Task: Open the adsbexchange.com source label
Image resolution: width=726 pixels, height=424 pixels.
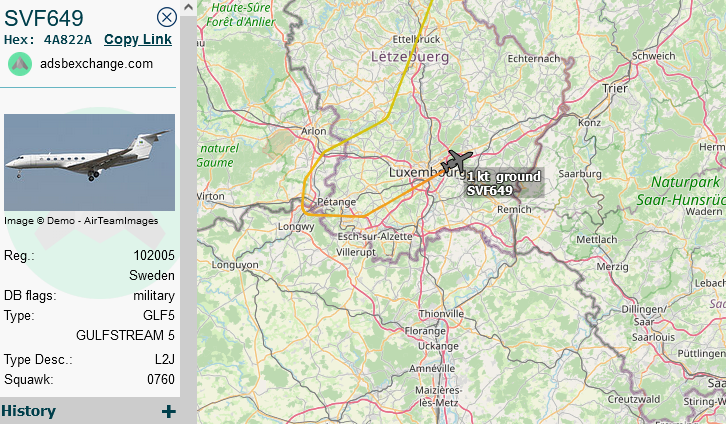Action: pos(96,64)
